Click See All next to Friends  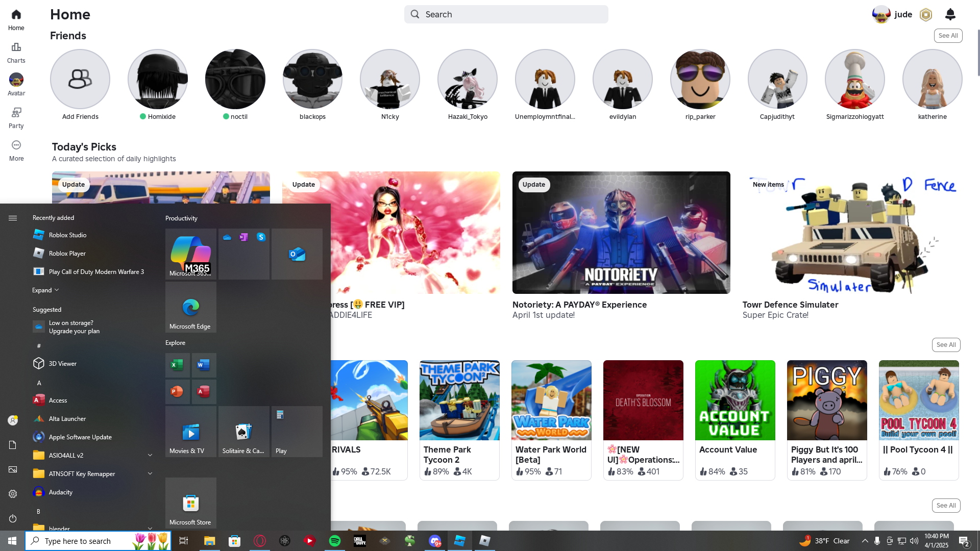coord(948,36)
